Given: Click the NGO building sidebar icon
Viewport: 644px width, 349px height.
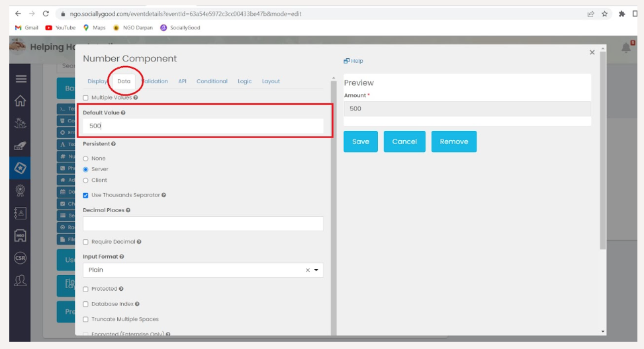Looking at the screenshot, I should pos(21,235).
